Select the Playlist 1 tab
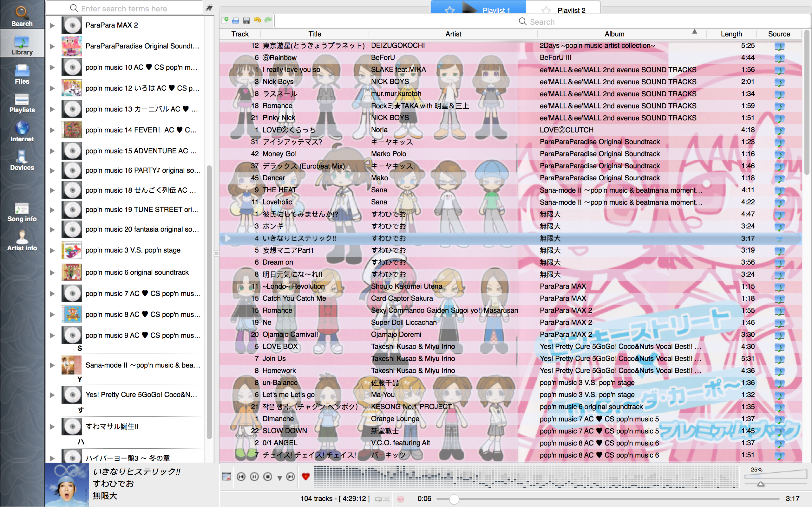Viewport: 812px width, 507px height. pos(496,10)
